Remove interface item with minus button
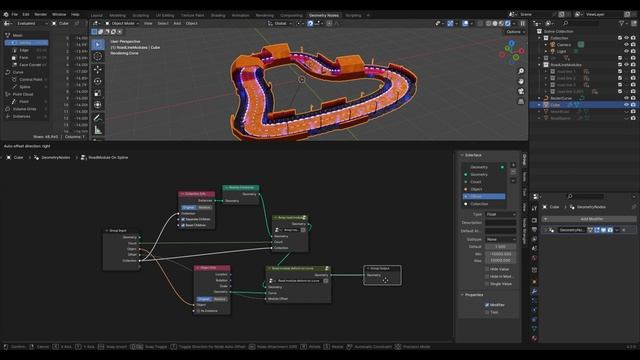640x360 pixels. coord(513,173)
